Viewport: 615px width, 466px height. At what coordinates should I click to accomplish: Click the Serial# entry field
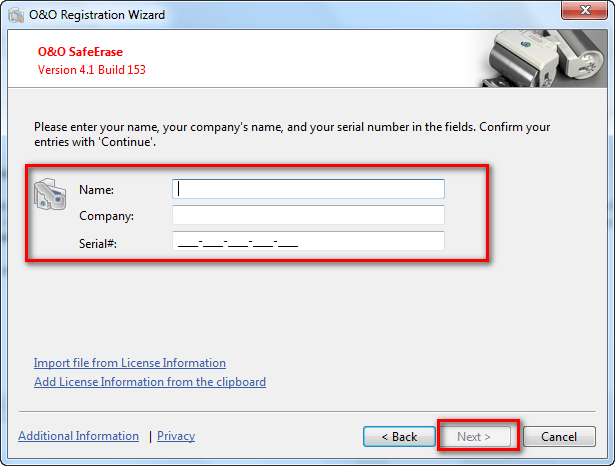pyautogui.click(x=308, y=241)
